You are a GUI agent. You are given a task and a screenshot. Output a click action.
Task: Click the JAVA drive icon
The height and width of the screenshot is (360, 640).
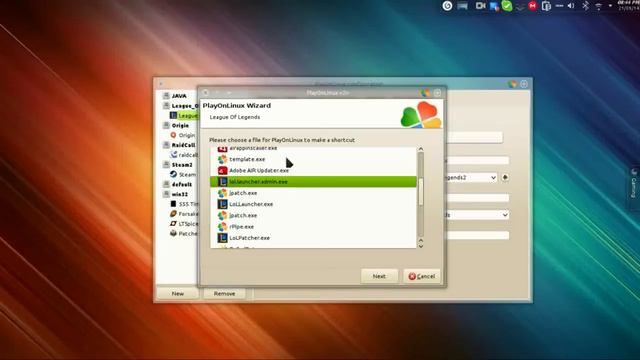tap(166, 96)
